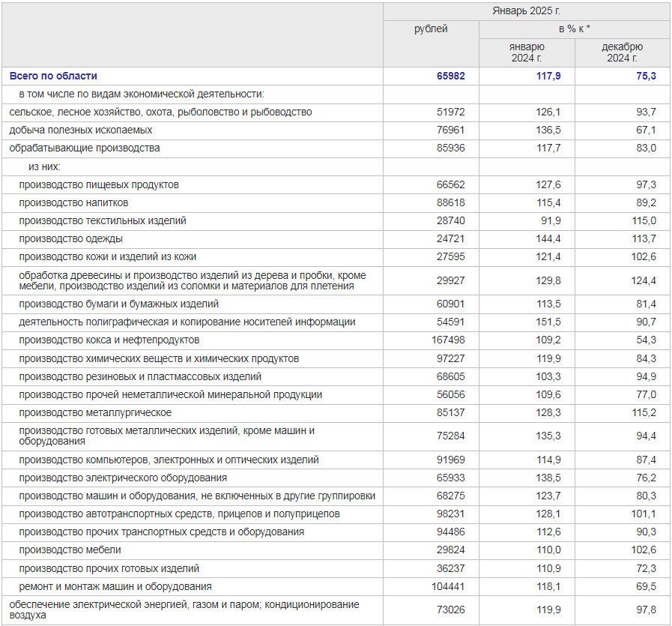The width and height of the screenshot is (672, 626).
Task: Click the 'обрабатывающие производства' row label
Action: 85,148
